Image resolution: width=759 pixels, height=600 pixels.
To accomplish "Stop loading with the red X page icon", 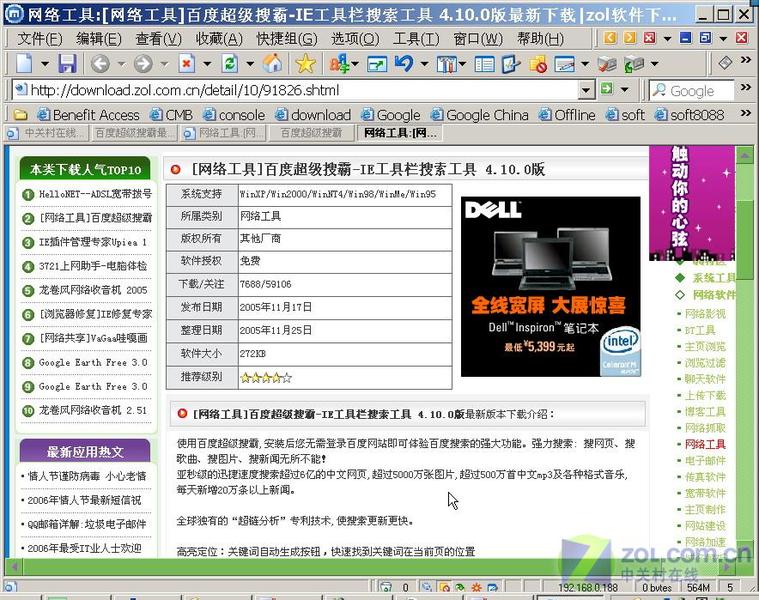I will point(186,63).
